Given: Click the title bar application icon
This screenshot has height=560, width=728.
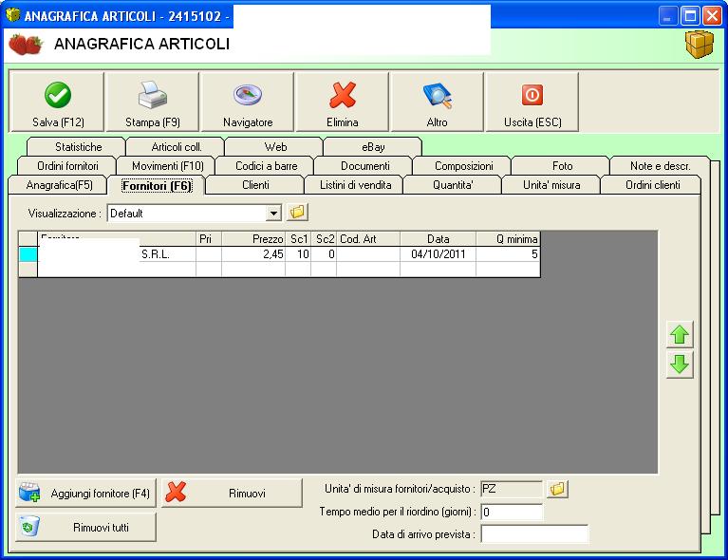Looking at the screenshot, I should pos(13,15).
